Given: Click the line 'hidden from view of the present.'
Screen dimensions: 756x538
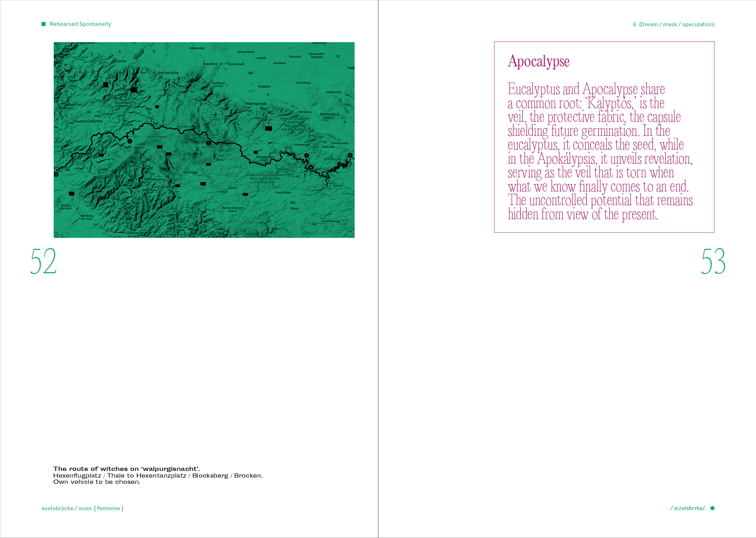Looking at the screenshot, I should (583, 214).
